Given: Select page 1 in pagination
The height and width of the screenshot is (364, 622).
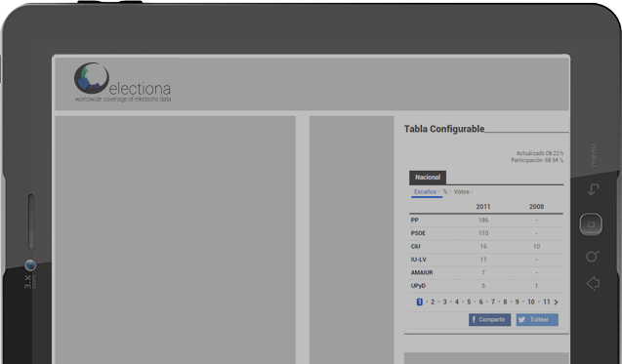Looking at the screenshot, I should pyautogui.click(x=419, y=302).
